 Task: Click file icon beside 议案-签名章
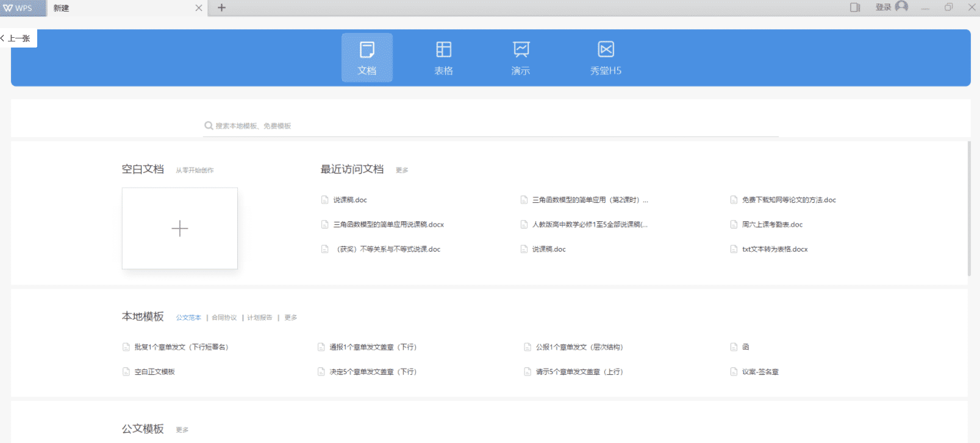coord(734,372)
